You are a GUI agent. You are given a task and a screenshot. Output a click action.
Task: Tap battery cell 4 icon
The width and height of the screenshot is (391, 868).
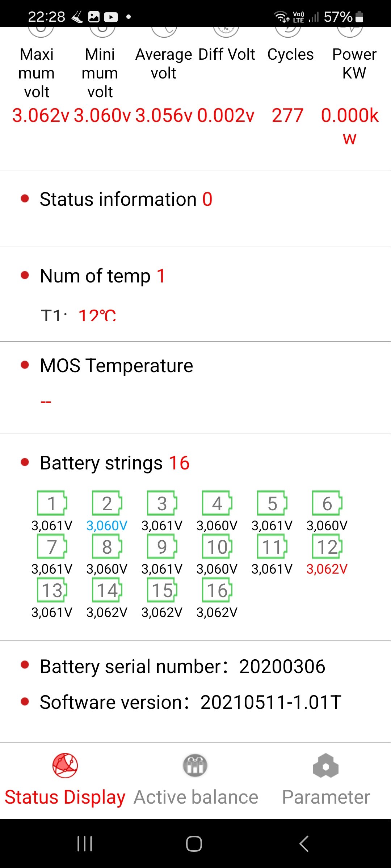click(x=217, y=503)
